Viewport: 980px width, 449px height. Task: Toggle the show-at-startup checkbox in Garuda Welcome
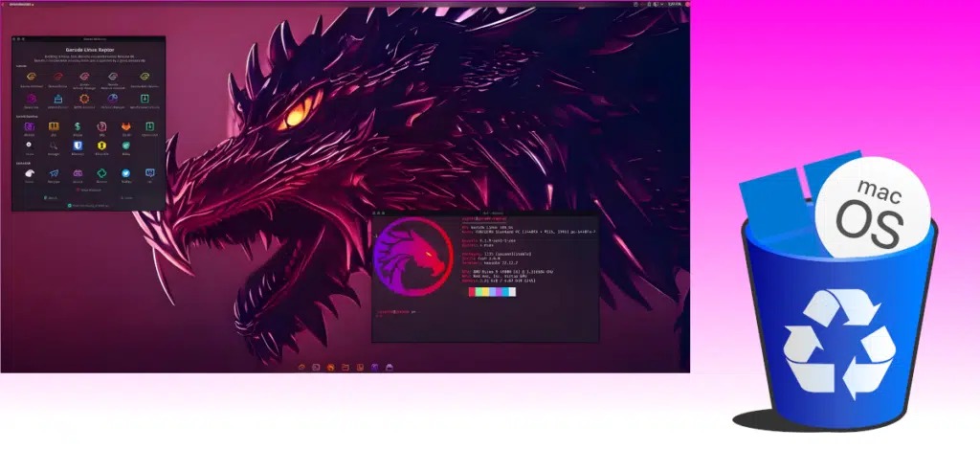pos(69,205)
